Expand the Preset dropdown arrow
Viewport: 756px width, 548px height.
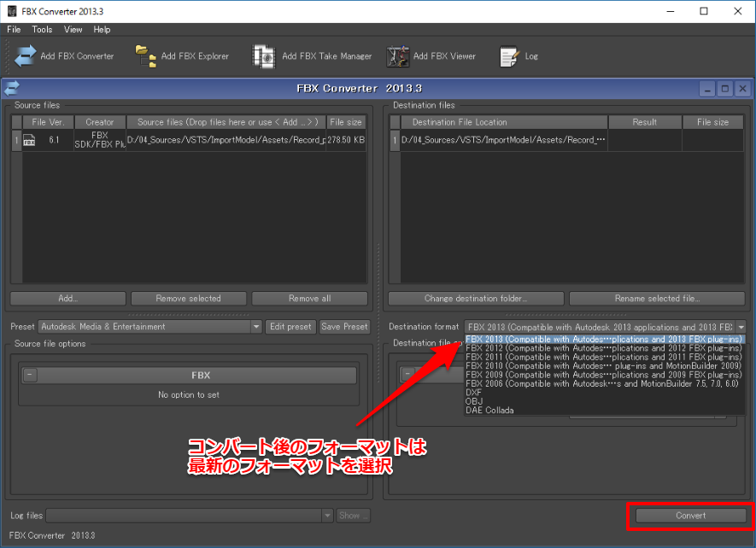click(x=256, y=327)
